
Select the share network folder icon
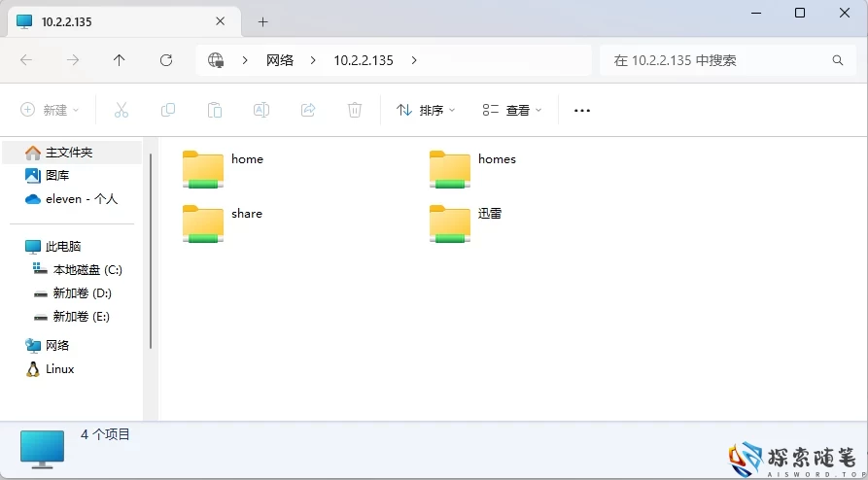click(203, 223)
